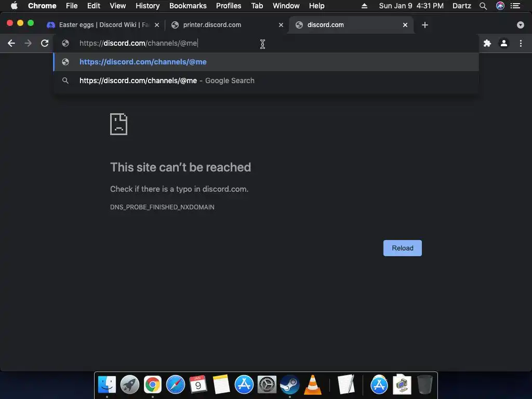Open the File menu

click(72, 6)
